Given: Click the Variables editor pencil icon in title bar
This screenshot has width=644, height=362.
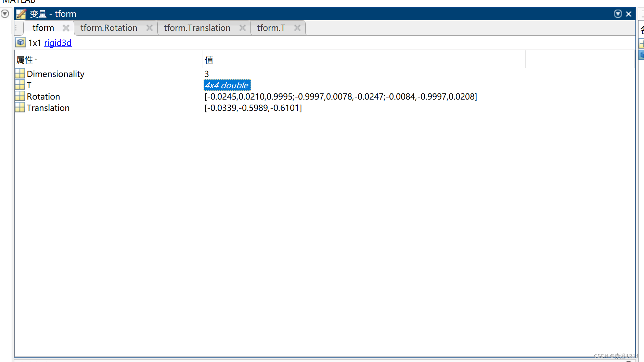Looking at the screenshot, I should 21,14.
